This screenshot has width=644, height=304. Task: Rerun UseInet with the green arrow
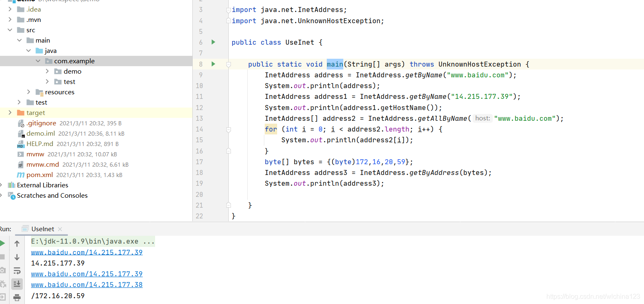click(x=2, y=243)
